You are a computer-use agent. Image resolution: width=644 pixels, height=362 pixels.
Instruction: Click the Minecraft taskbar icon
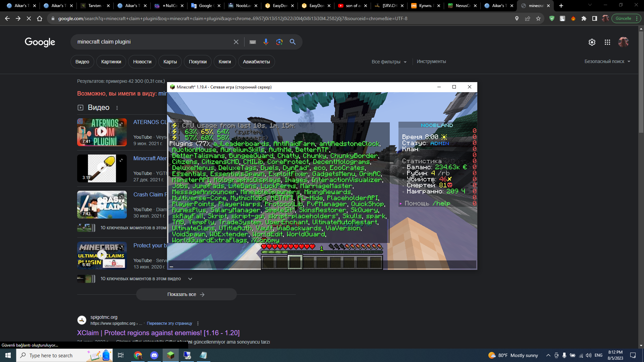click(x=171, y=355)
